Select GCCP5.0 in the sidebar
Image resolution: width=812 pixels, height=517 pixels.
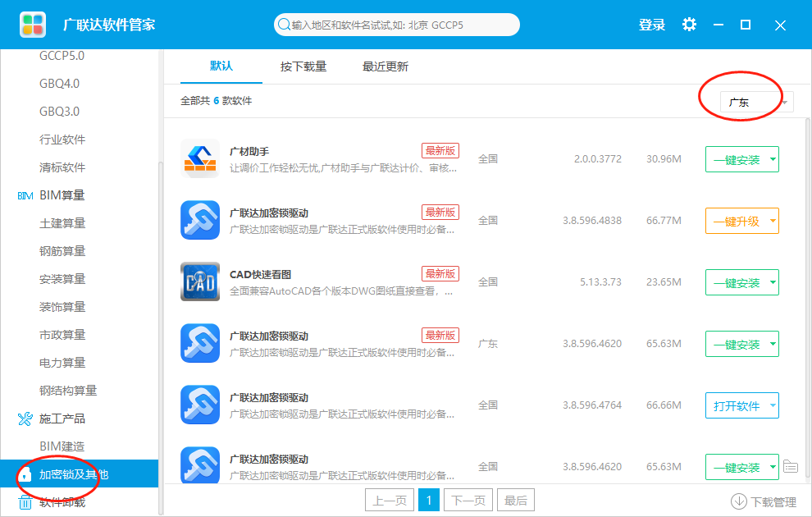[x=62, y=56]
